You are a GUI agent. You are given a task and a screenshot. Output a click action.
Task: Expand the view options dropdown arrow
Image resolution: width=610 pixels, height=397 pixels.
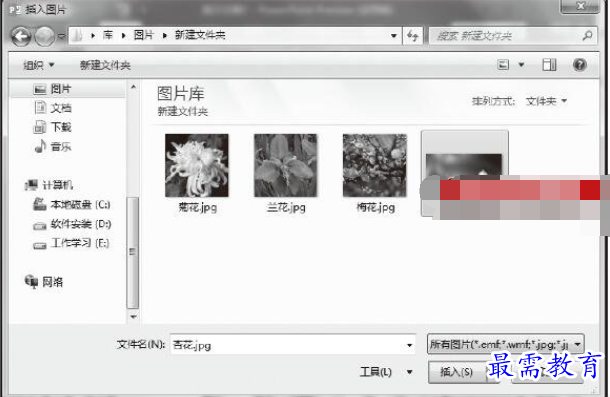(521, 65)
